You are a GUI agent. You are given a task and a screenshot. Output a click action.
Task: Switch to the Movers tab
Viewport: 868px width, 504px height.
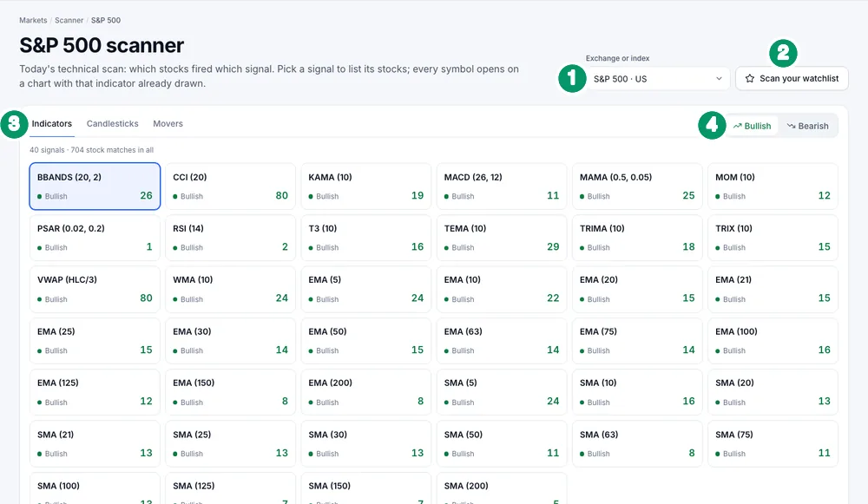(x=168, y=123)
